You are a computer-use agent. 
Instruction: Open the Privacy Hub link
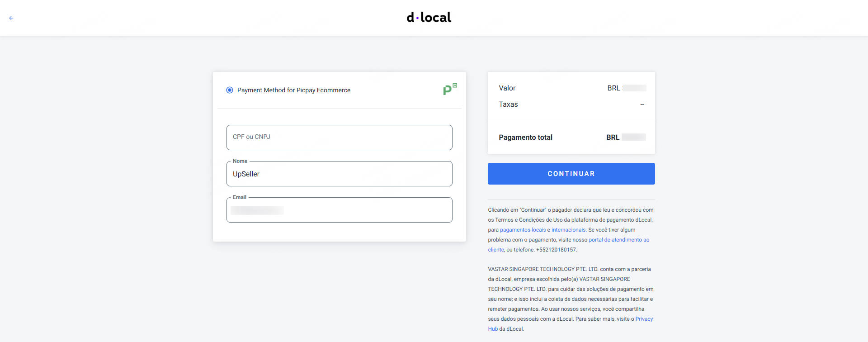coord(644,319)
